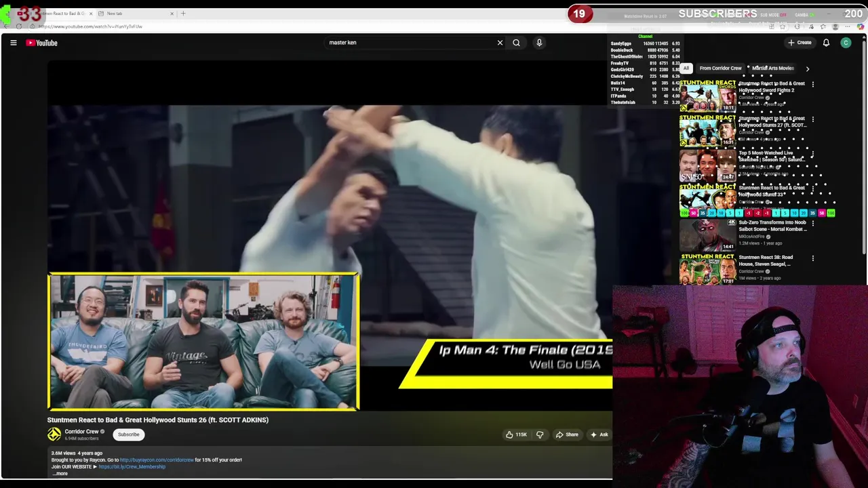Bookmark this page with the star icon

[x=783, y=26]
